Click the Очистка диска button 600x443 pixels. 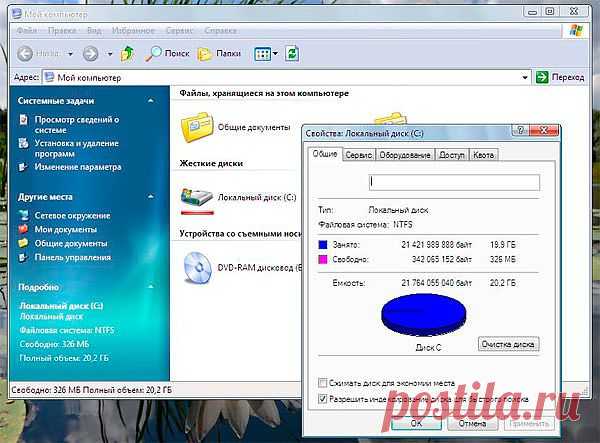point(508,344)
